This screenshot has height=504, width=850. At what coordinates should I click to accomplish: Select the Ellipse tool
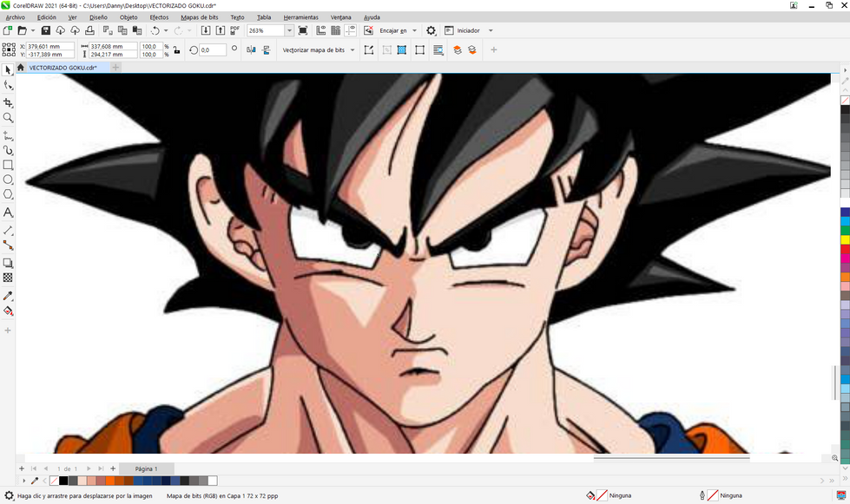coord(8,180)
